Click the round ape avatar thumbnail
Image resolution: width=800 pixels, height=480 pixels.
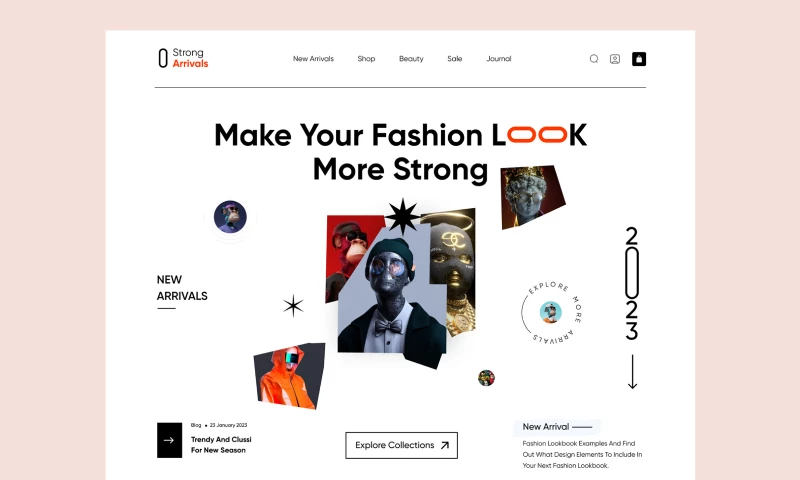click(230, 217)
